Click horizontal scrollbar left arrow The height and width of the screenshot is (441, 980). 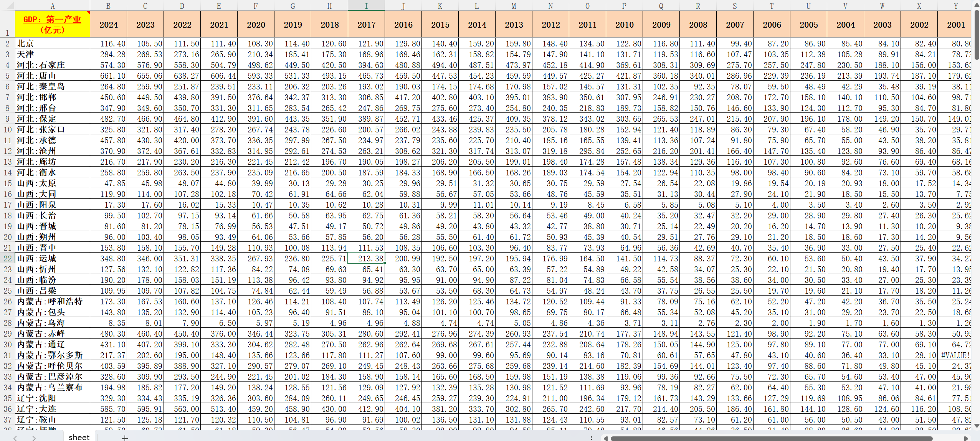coord(605,438)
